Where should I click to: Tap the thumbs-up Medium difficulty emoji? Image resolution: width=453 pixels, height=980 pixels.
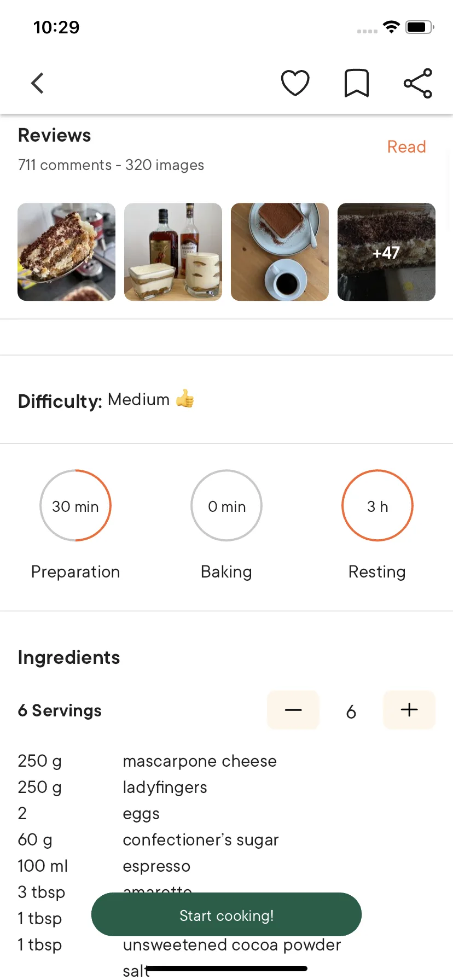click(185, 399)
